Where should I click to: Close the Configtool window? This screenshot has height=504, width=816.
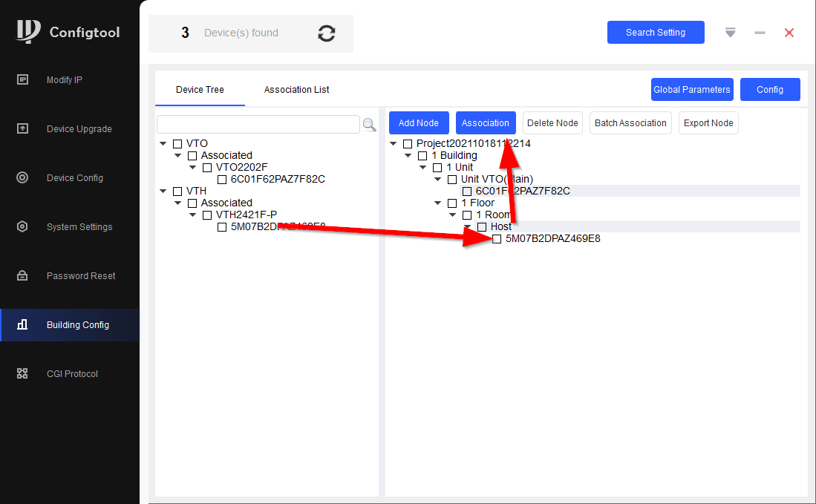click(789, 33)
